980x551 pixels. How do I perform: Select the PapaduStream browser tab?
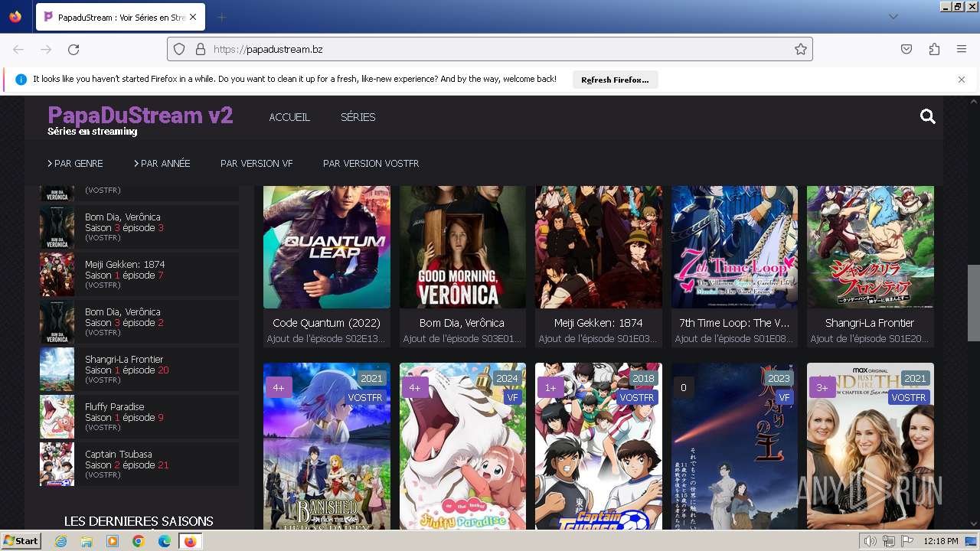119,17
